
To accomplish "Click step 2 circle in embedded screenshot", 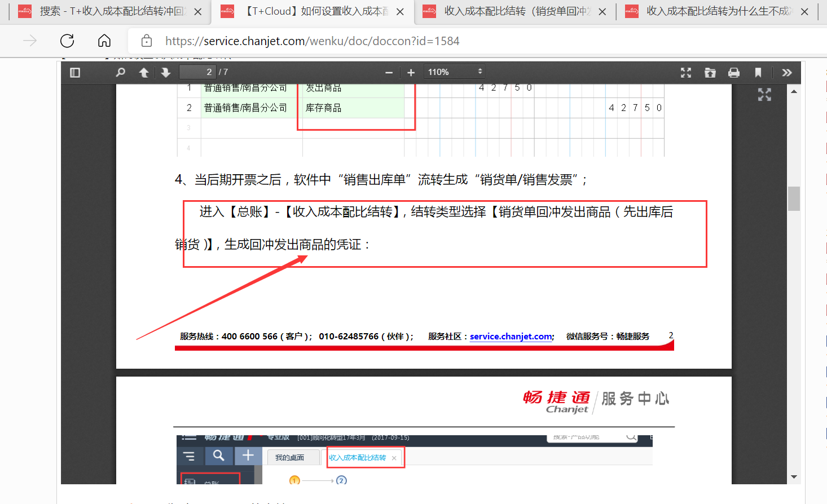I will [x=341, y=480].
